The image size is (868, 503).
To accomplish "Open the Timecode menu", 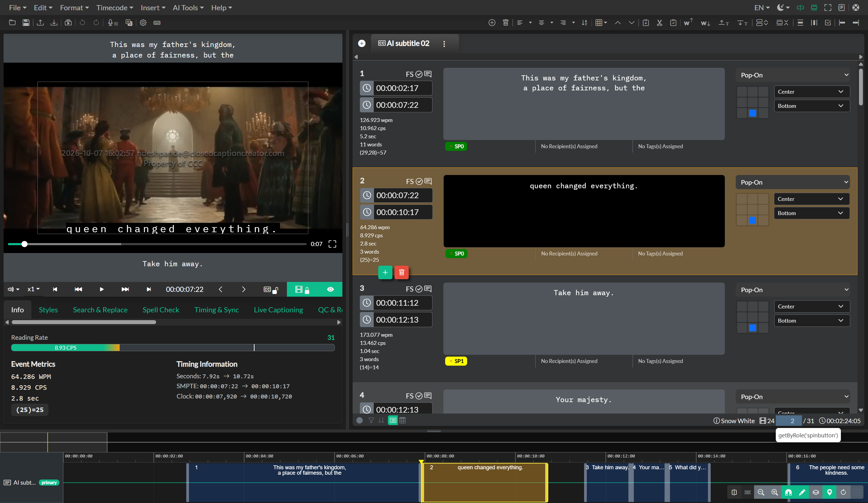I will 115,8.
